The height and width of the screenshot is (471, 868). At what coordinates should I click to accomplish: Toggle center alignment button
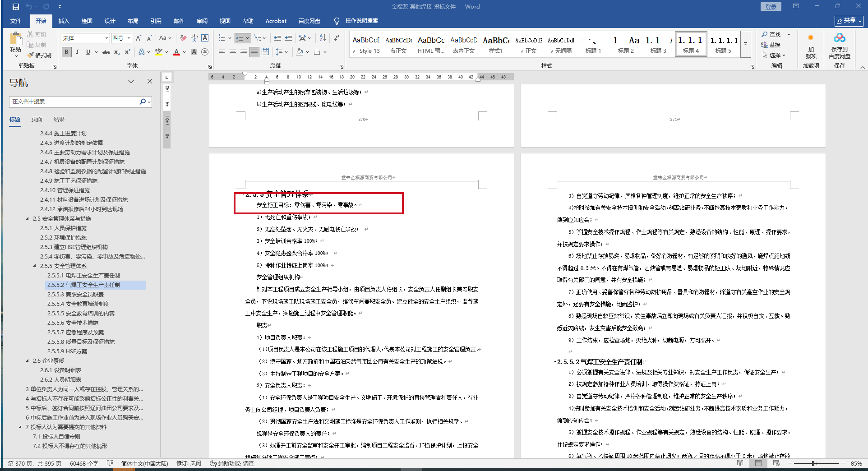pyautogui.click(x=233, y=52)
